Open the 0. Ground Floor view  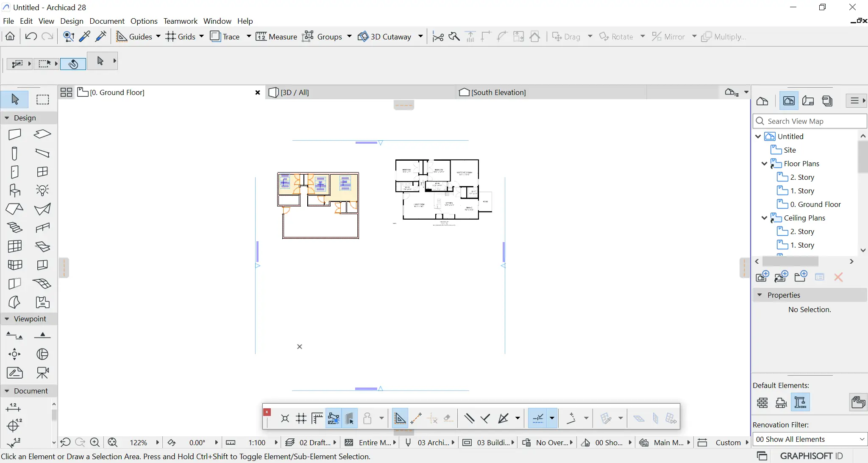point(815,204)
